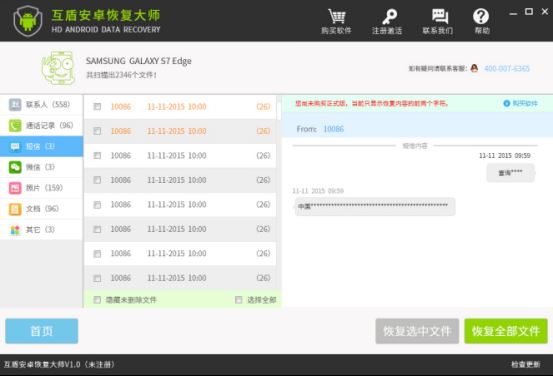
Task: Open the 其它 (3) category
Action: [42, 230]
